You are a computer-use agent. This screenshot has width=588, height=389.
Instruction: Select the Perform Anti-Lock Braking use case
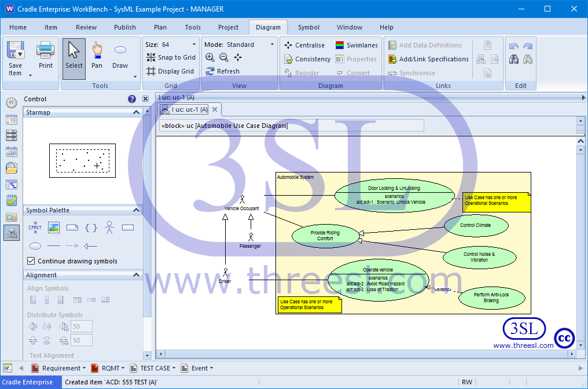(x=491, y=298)
